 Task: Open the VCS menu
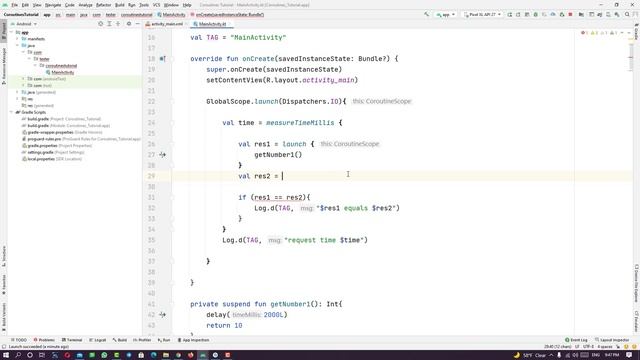(x=157, y=5)
